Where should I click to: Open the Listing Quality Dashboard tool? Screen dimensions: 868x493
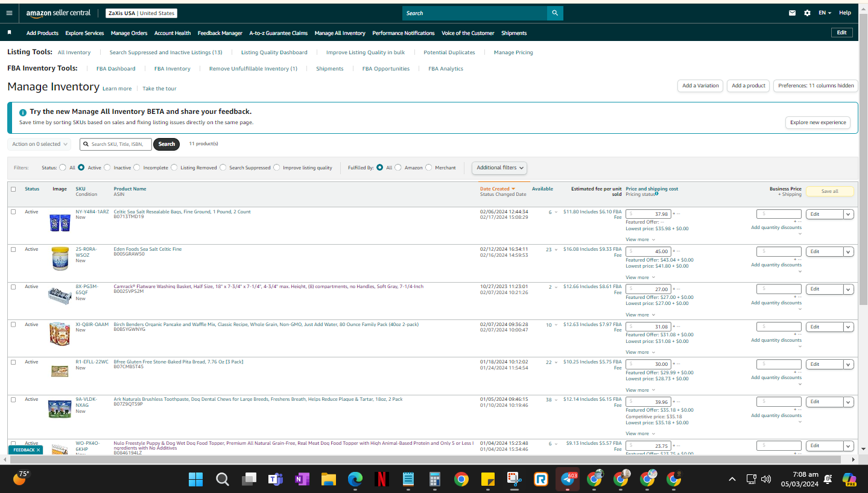click(x=274, y=52)
